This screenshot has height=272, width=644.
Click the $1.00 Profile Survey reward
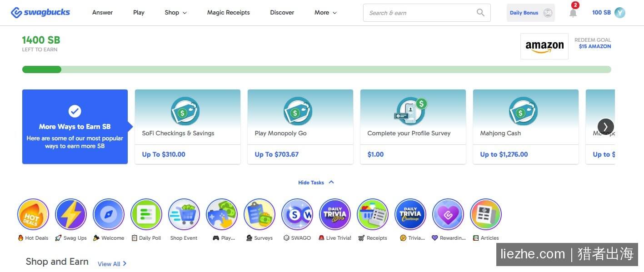(x=375, y=154)
